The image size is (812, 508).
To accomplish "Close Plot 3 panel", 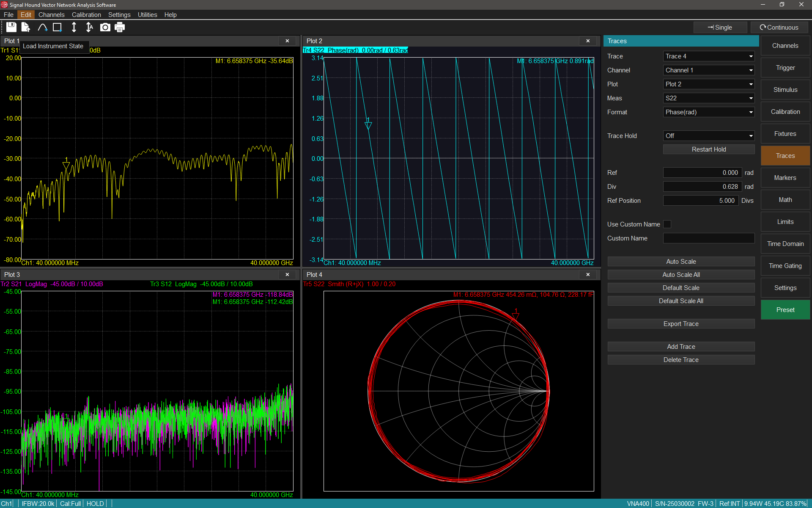I will (288, 275).
